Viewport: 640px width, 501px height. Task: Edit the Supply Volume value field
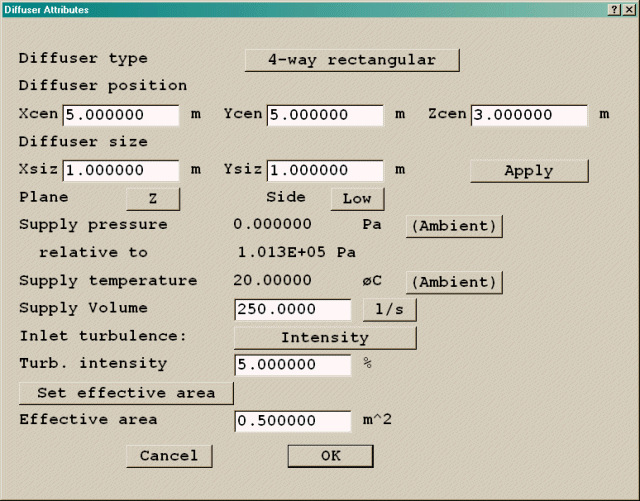[292, 310]
